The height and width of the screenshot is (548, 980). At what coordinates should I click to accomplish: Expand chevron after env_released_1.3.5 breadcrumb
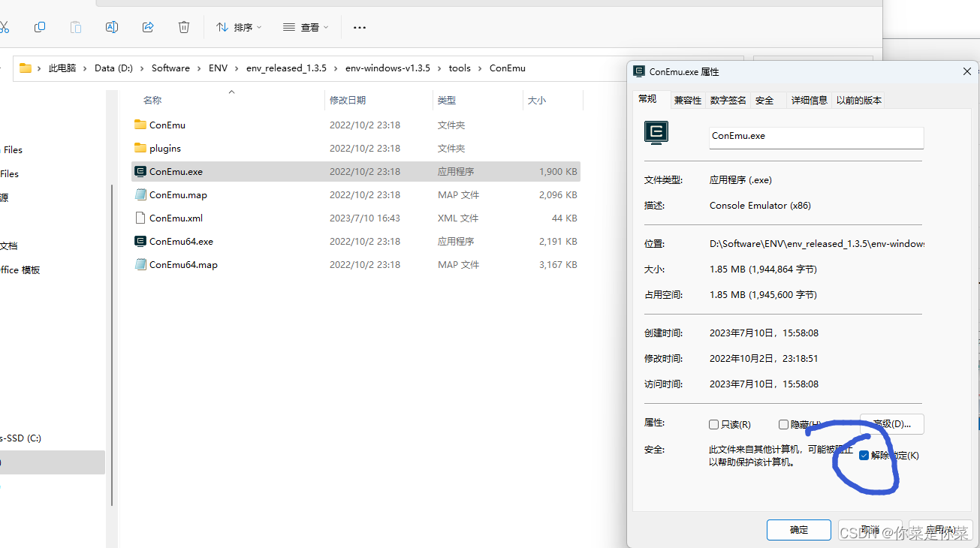click(336, 68)
